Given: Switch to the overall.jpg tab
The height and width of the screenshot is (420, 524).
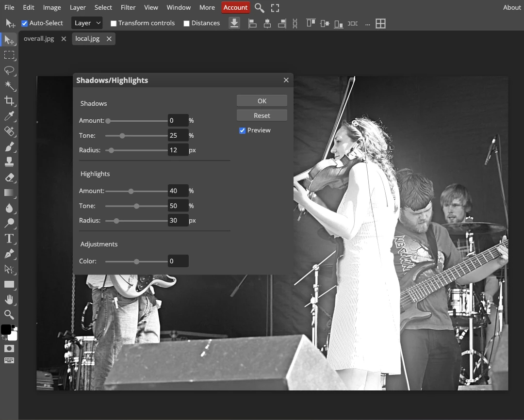Looking at the screenshot, I should point(39,39).
